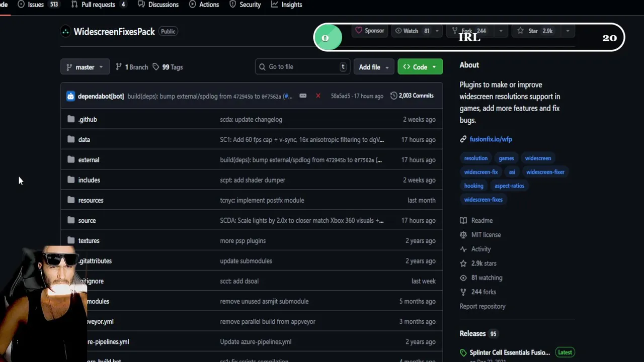Open the master branch dropdown

[x=85, y=67]
